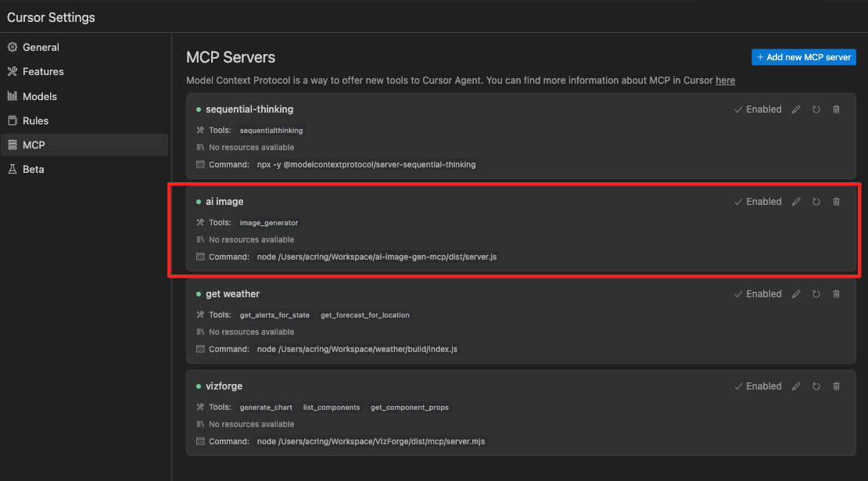Click Add new MCP server button
The width and height of the screenshot is (868, 481).
click(804, 57)
